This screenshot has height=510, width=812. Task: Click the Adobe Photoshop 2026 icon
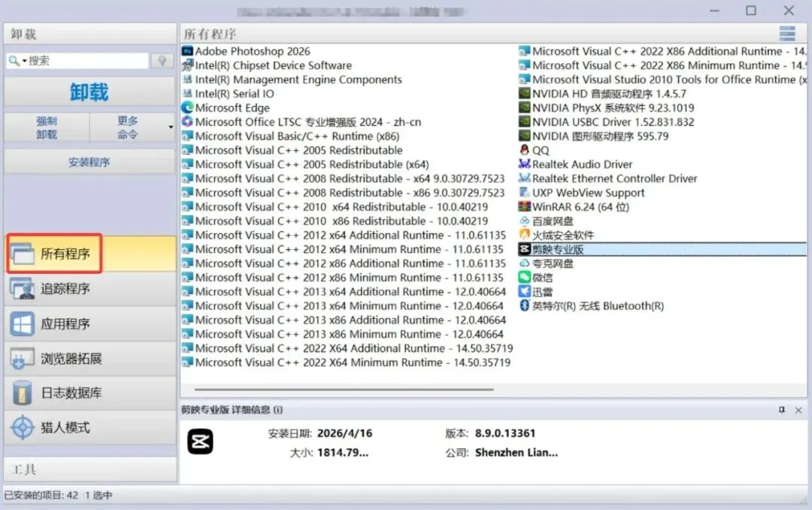(x=187, y=51)
